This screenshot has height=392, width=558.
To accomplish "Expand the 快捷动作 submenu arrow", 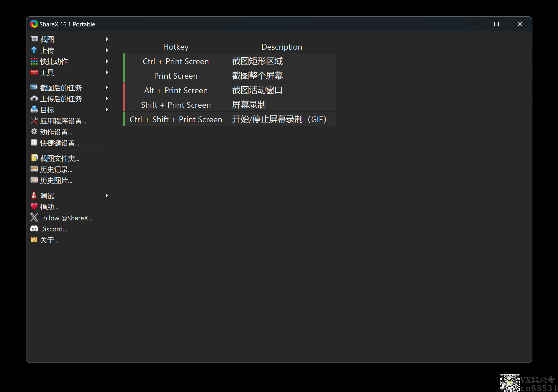I will [107, 61].
